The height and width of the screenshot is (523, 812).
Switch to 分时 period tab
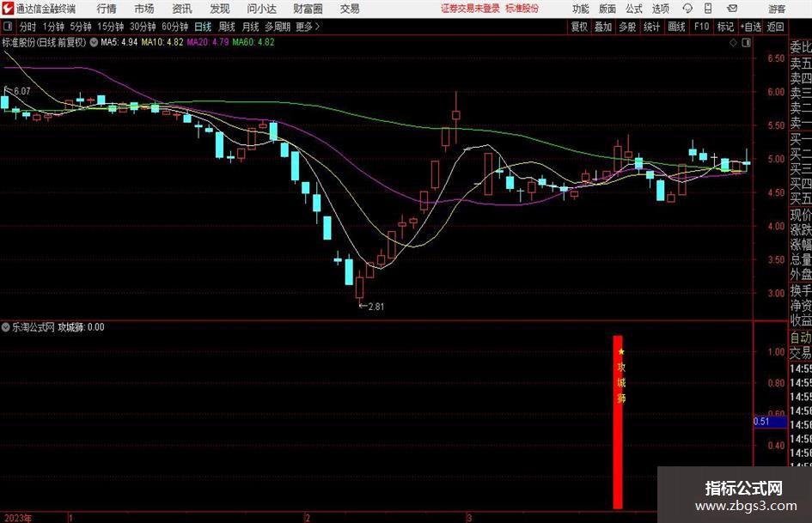(x=28, y=27)
